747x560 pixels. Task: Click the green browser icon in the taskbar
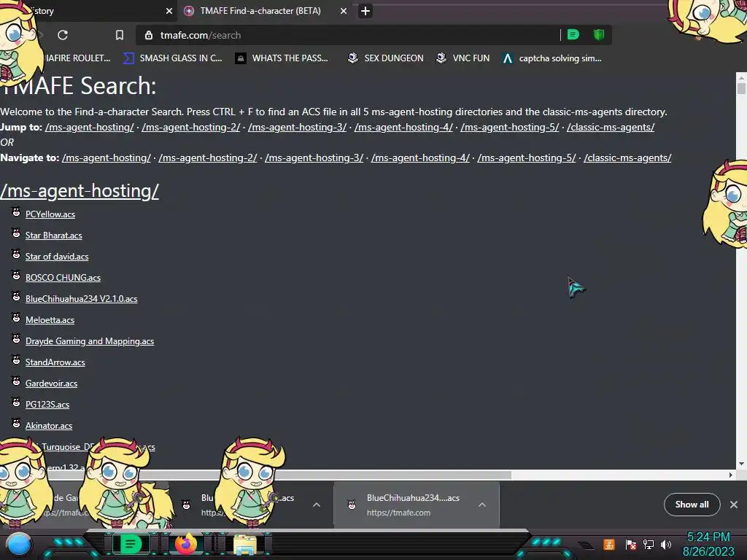pos(130,544)
